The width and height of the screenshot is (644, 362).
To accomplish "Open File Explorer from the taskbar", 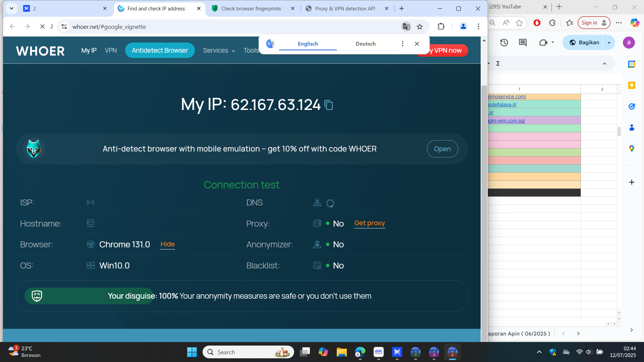I will [x=341, y=352].
